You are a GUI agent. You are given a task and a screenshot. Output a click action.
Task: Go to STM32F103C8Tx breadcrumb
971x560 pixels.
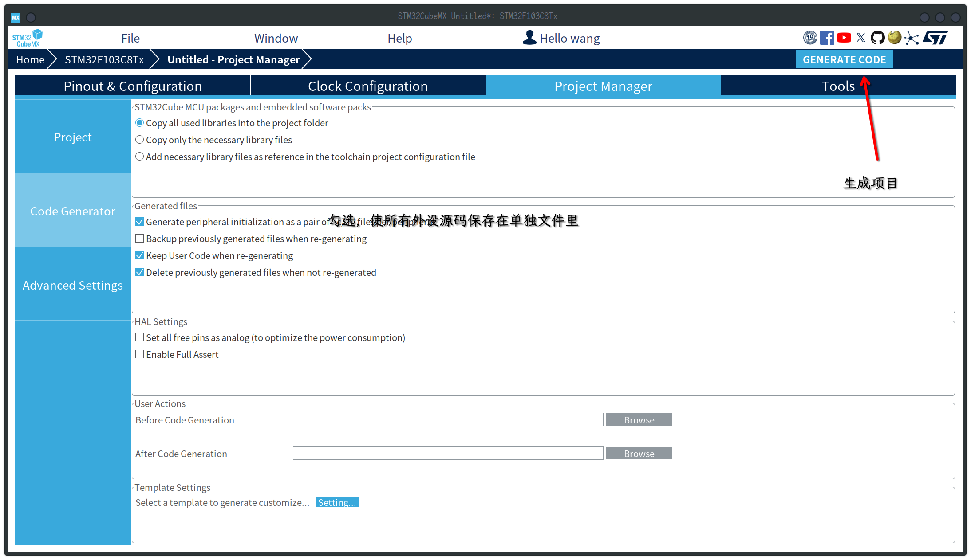(x=104, y=59)
